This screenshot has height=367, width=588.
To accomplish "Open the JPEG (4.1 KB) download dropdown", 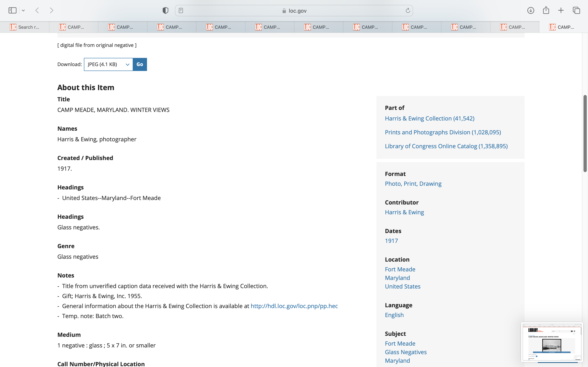I will pos(108,64).
